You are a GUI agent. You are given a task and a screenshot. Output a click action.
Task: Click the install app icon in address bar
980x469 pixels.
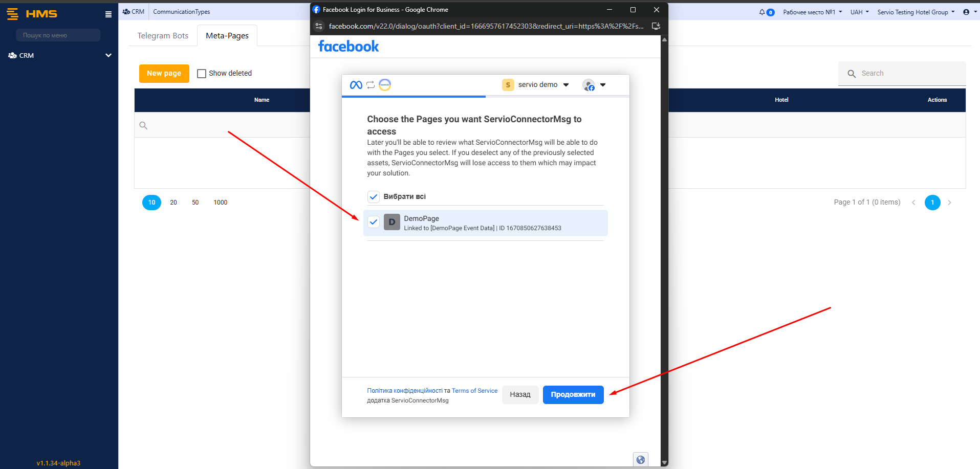point(656,26)
